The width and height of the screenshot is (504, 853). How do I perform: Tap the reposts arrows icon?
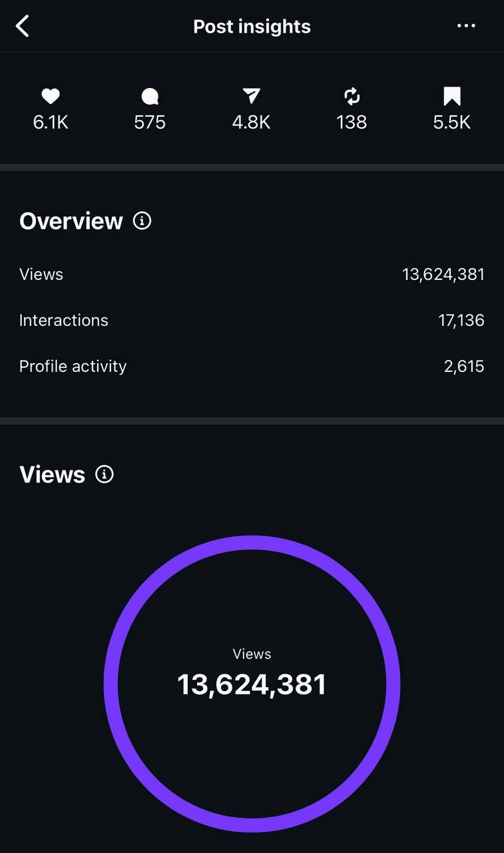point(352,97)
